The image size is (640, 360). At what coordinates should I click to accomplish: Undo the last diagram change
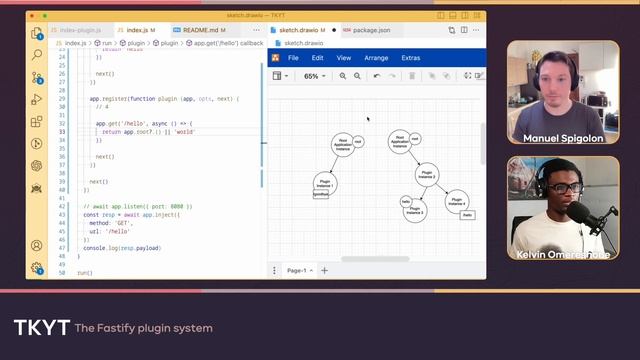(x=377, y=76)
